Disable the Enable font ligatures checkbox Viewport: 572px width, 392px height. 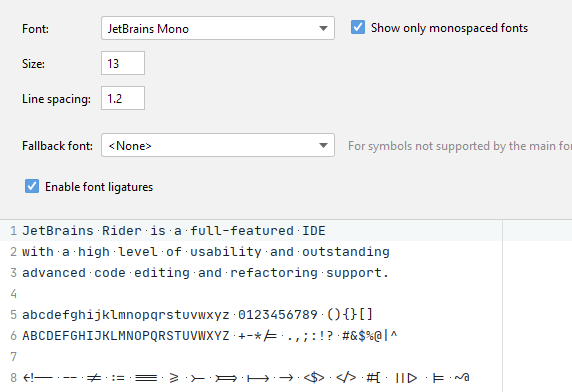point(32,186)
